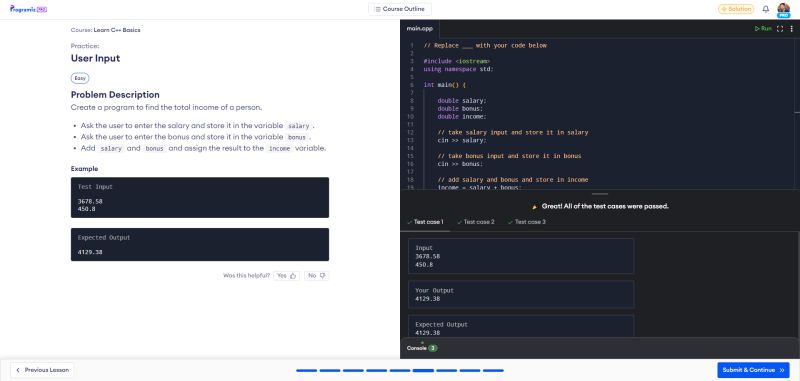Screen dimensions: 800x381
Task: Click the 'using namespace std;' line
Action: coord(458,69)
